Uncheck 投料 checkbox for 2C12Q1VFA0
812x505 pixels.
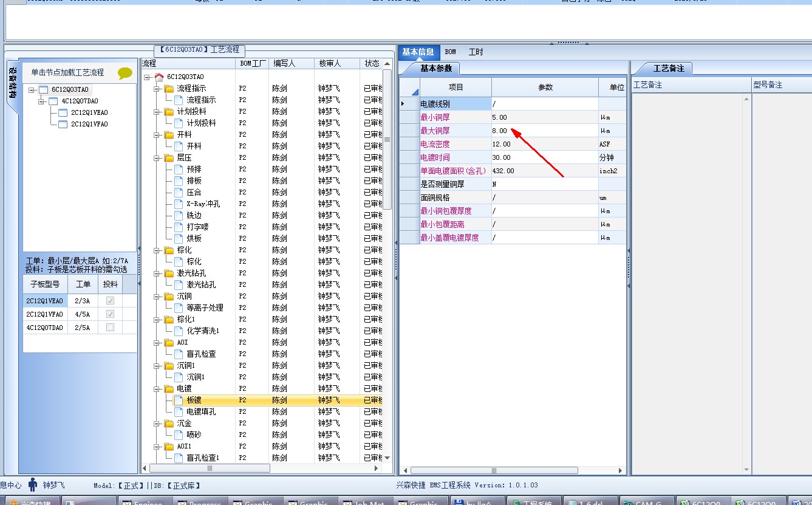point(110,314)
